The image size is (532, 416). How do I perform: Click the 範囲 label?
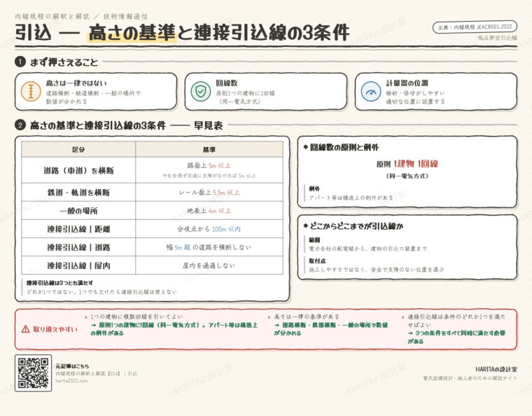pyautogui.click(x=314, y=240)
